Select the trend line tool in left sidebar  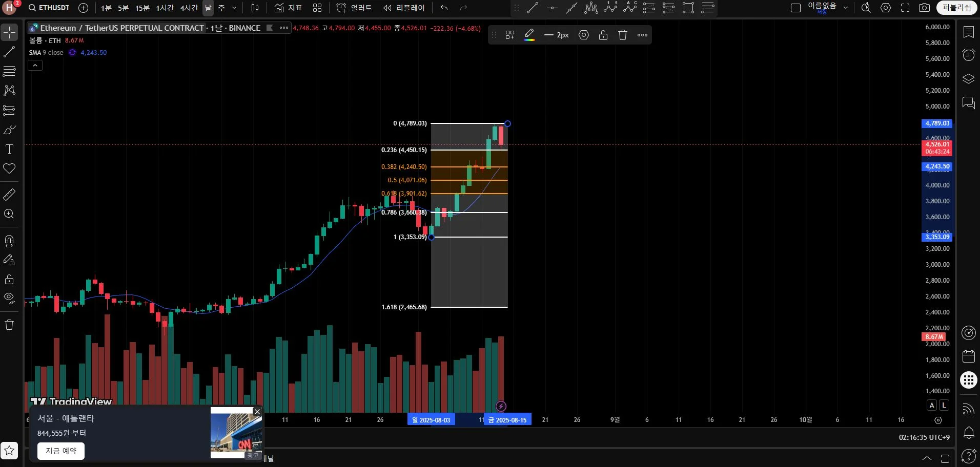pyautogui.click(x=9, y=52)
